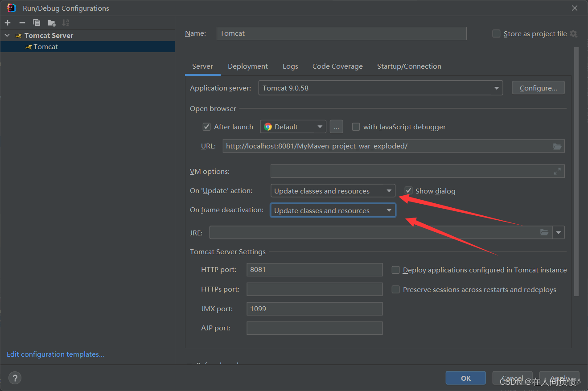Browse folder icon in the JRE field

point(544,232)
